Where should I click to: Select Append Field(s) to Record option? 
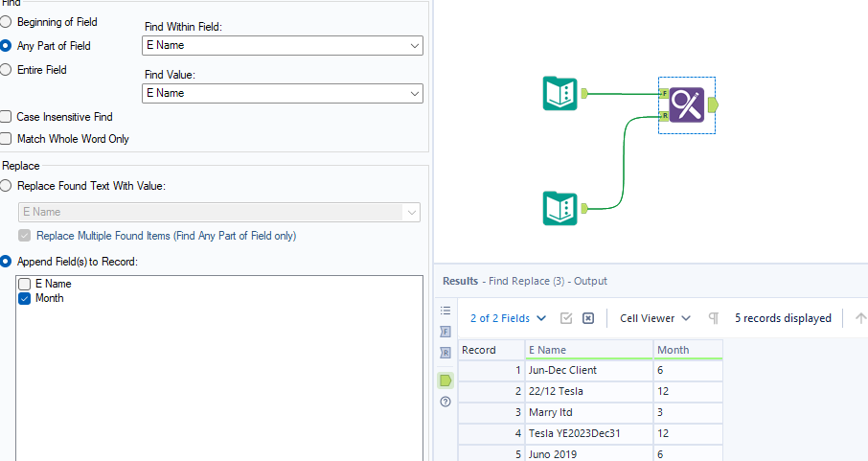(6, 261)
